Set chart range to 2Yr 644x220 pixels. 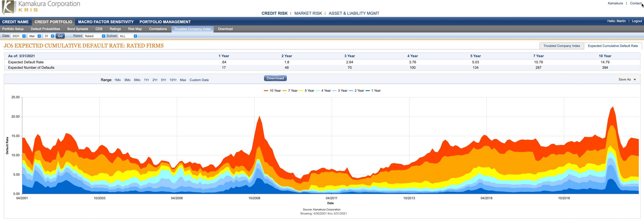[x=155, y=80]
